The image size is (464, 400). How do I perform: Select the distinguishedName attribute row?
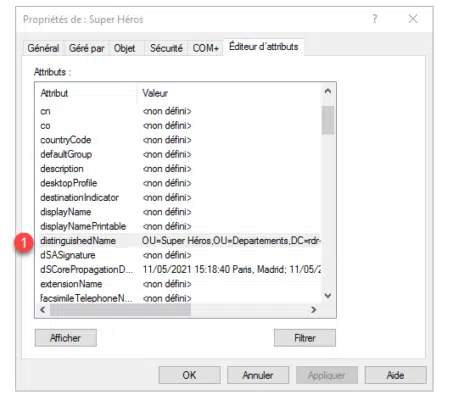[x=180, y=241]
